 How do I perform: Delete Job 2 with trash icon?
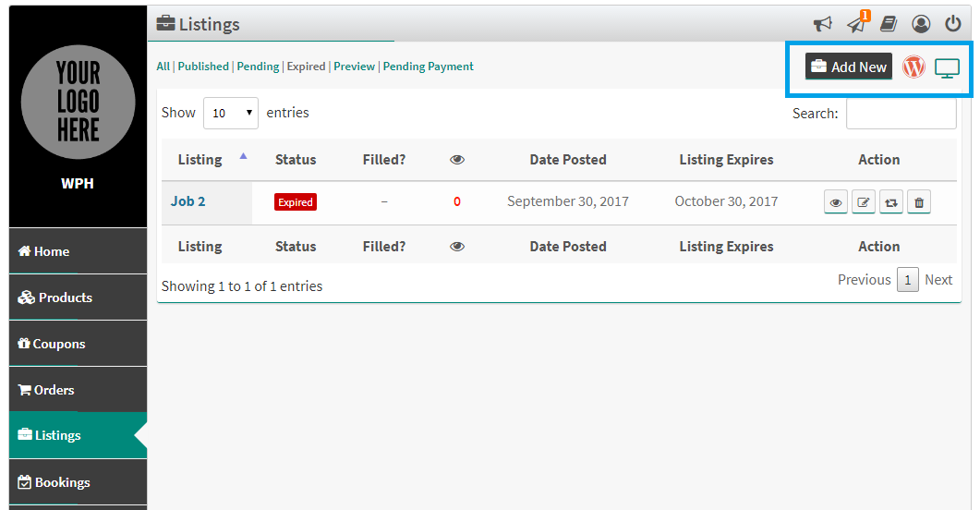(919, 201)
